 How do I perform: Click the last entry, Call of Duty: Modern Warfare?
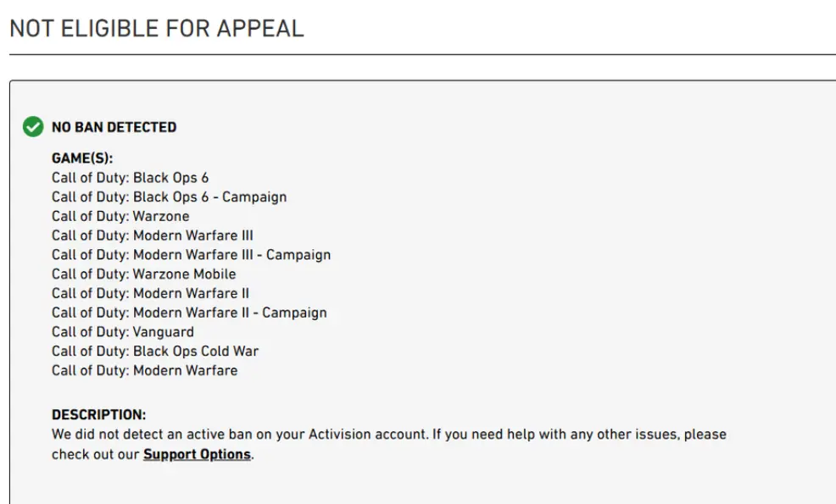[144, 370]
